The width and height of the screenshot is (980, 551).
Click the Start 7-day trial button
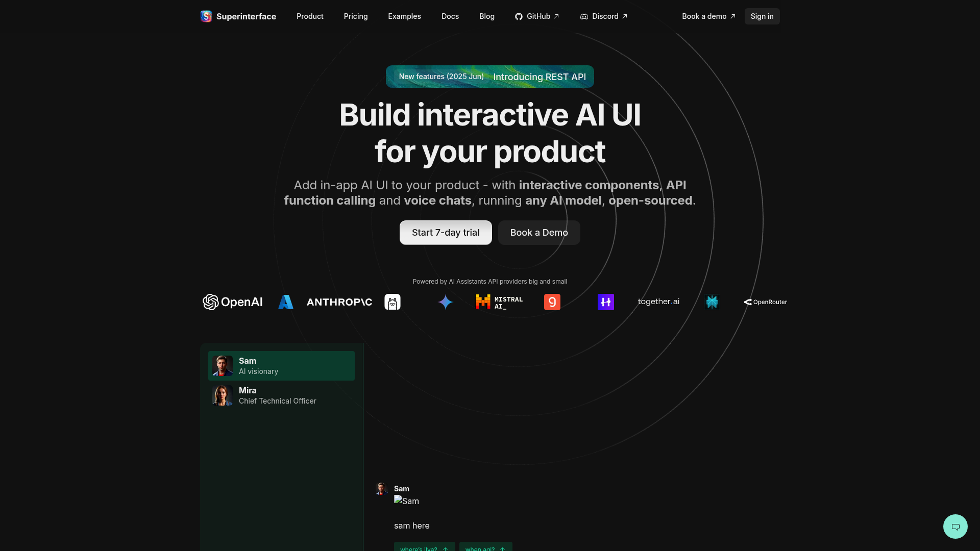click(x=445, y=232)
